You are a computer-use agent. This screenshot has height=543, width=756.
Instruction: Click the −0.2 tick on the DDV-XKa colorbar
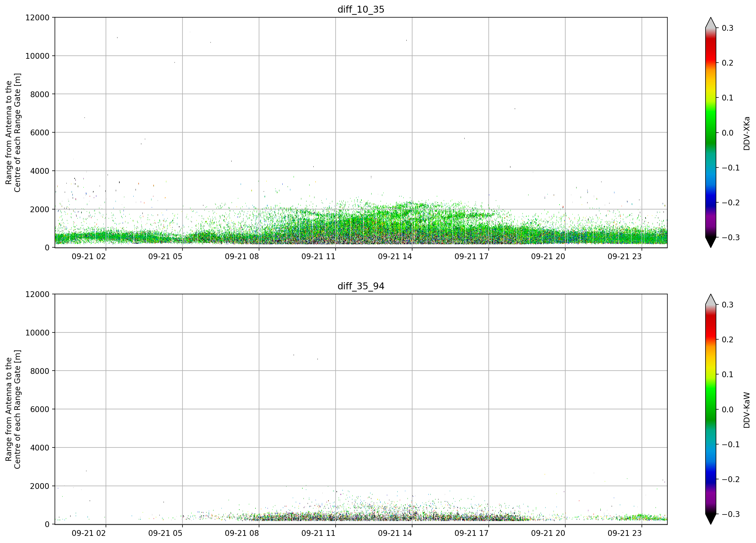tap(731, 203)
